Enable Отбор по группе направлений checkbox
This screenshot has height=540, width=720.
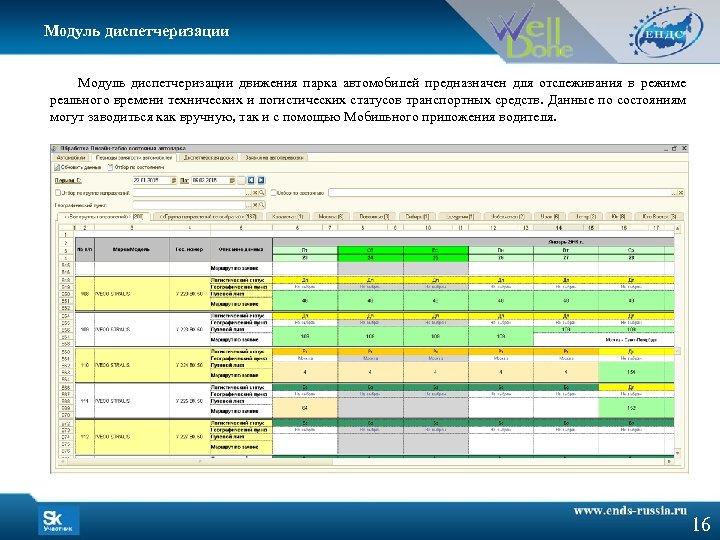point(58,193)
